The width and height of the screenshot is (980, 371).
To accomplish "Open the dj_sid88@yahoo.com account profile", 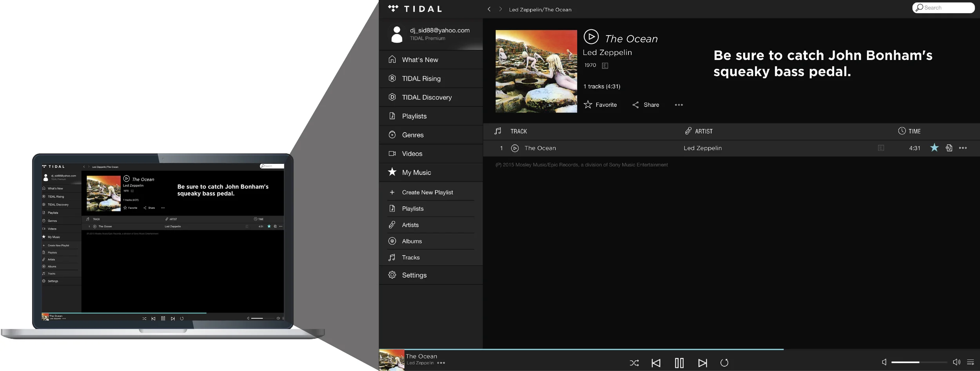I will 431,34.
